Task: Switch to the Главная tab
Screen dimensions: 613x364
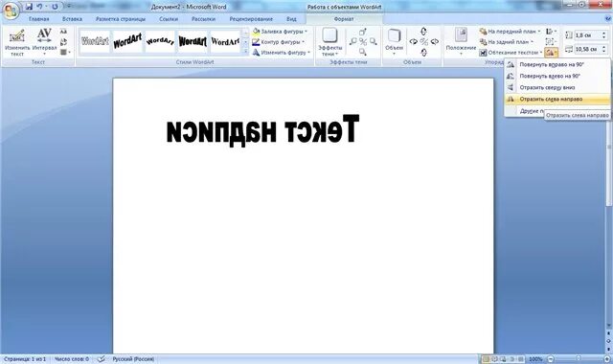Action: 38,19
